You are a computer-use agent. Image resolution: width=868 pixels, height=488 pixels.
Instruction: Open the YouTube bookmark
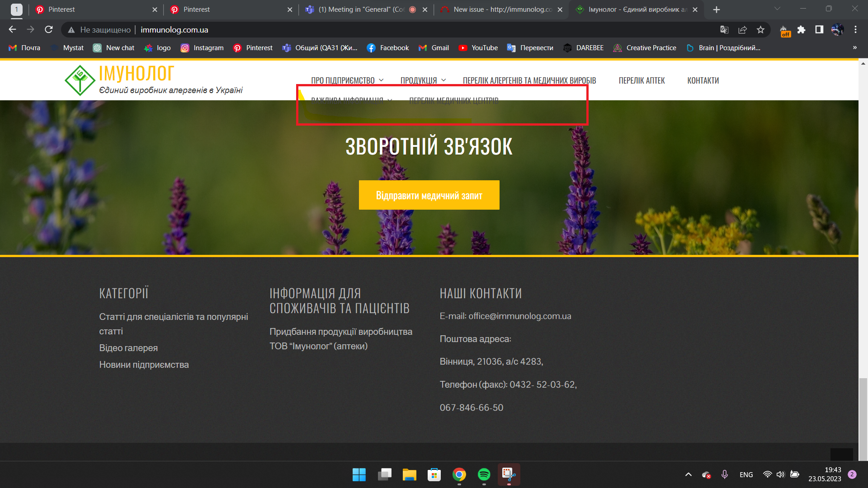pyautogui.click(x=478, y=48)
